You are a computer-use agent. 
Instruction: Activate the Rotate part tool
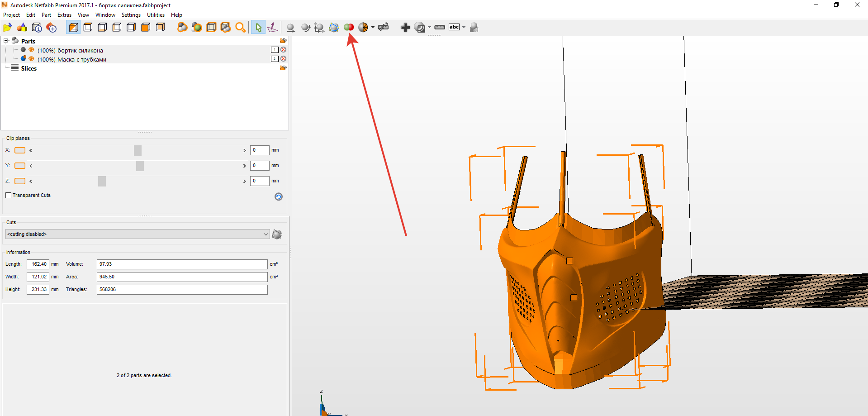[305, 27]
